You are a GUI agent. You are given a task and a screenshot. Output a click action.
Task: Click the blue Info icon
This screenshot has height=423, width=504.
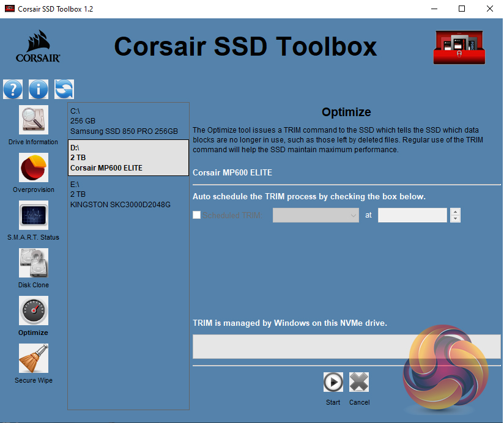[39, 89]
